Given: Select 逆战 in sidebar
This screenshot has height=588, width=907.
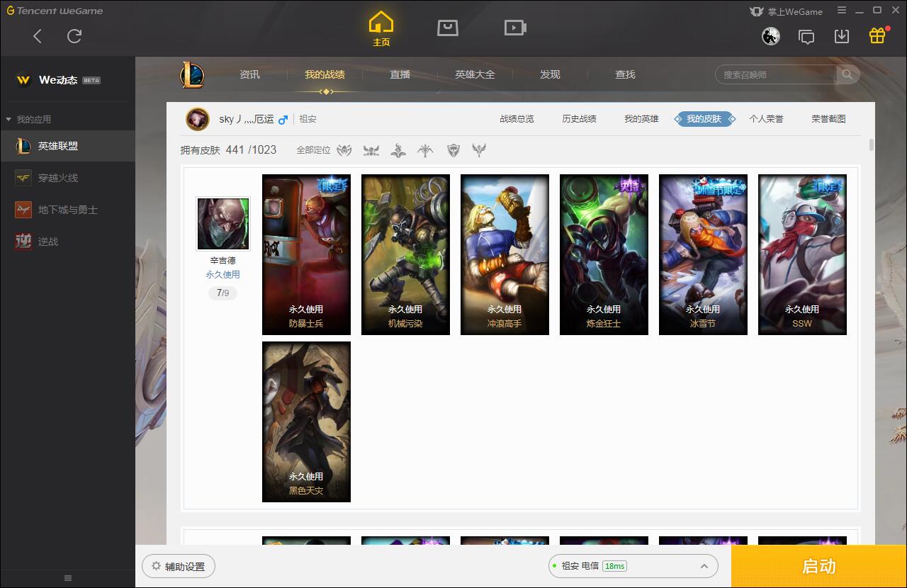Looking at the screenshot, I should [x=67, y=242].
